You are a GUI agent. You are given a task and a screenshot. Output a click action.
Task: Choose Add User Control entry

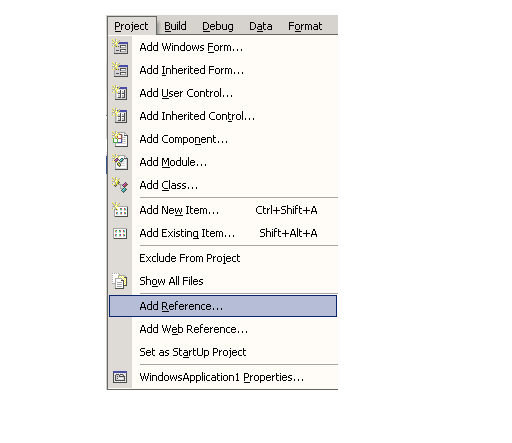pos(223,93)
